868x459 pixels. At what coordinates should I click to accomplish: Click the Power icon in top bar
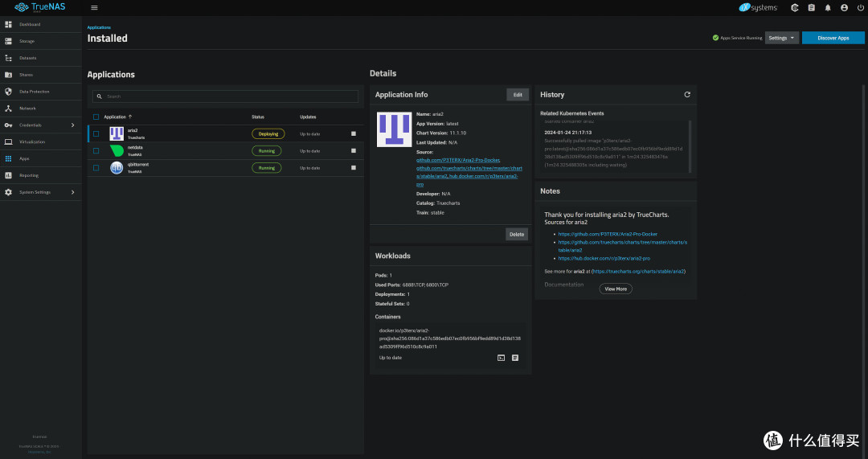coord(860,8)
